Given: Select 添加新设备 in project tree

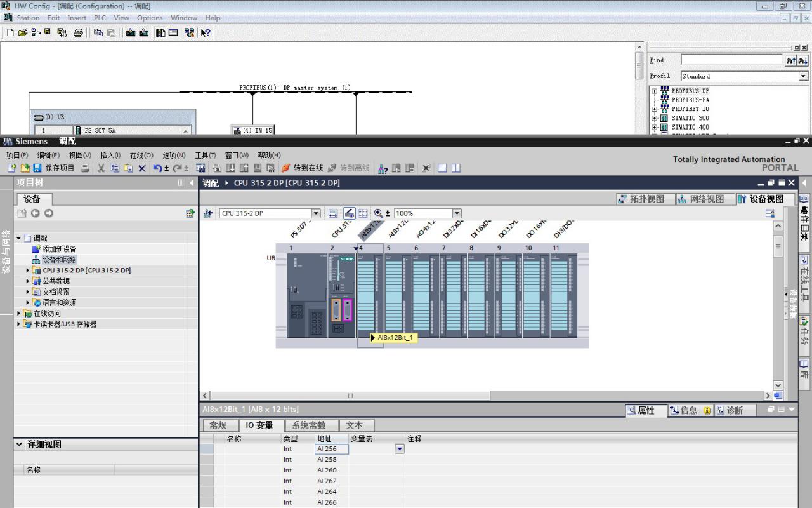Looking at the screenshot, I should pos(59,249).
